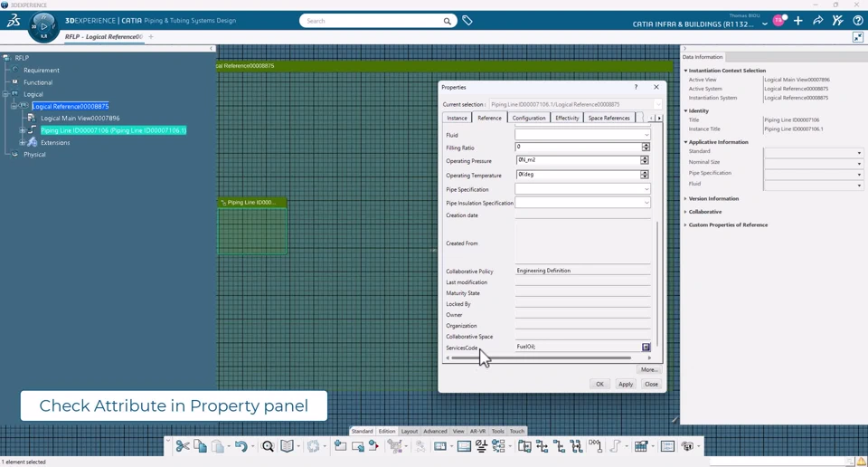868x467 pixels.
Task: Click the OK button in Properties dialog
Action: coord(599,384)
